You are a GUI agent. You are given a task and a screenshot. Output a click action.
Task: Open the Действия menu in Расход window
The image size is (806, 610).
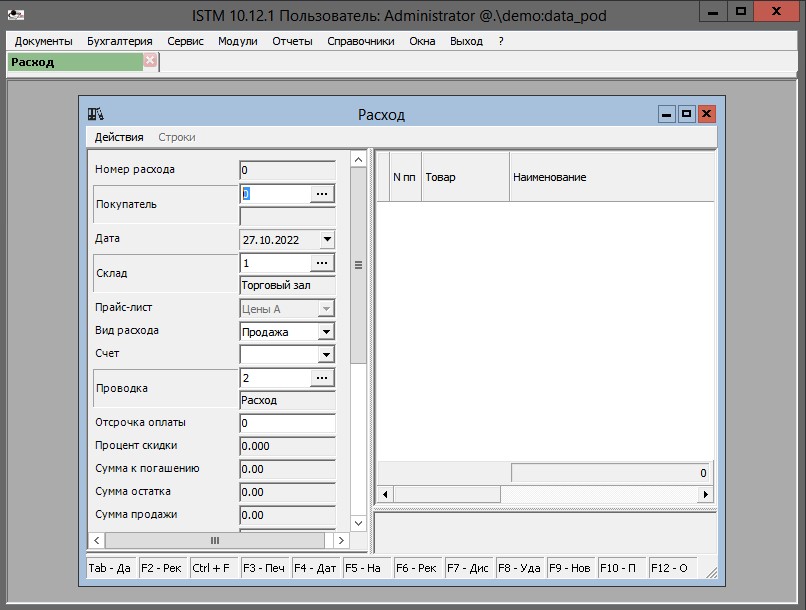click(x=119, y=137)
